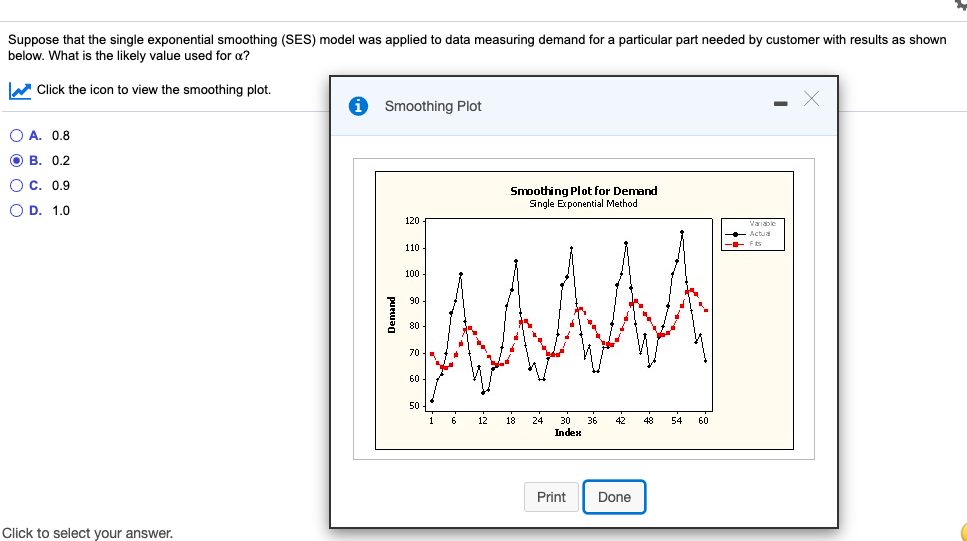
Task: Choose option C with value 0.9
Action: tap(17, 186)
